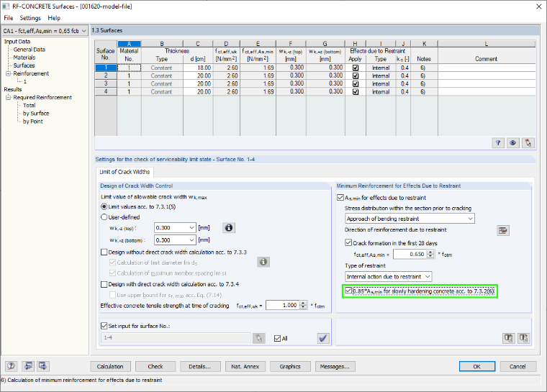Screen dimensions: 547x392
Task: Click the right of the two bottom-right export icons
Action: [523, 338]
